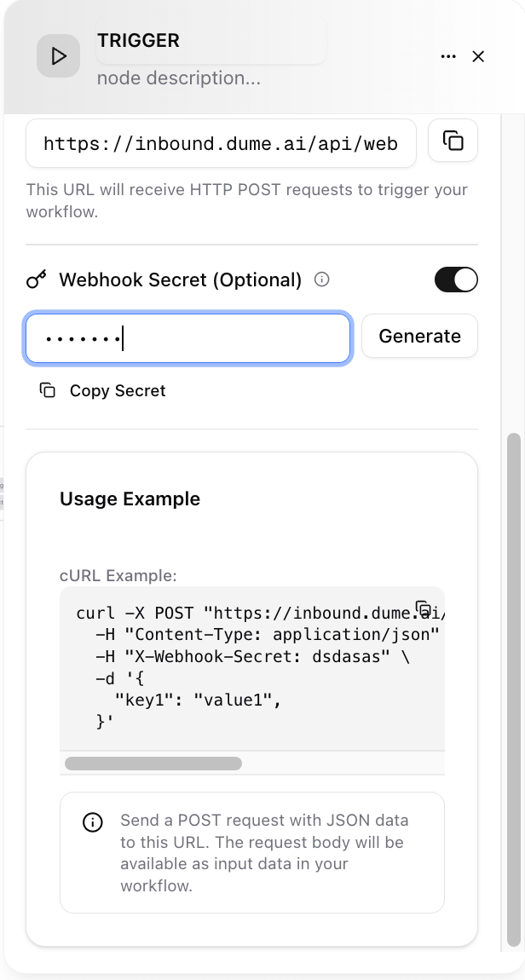Click inside the masked secret input field
Screen dimensions: 525x980
187,337
